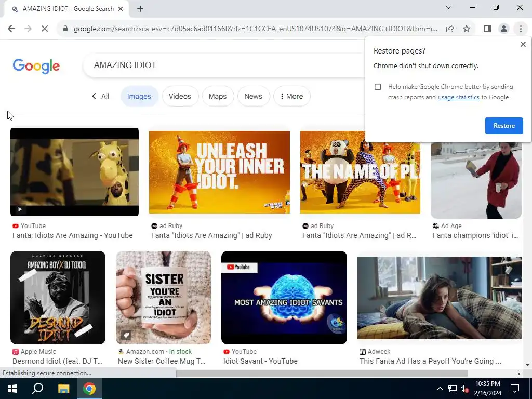
Task: Open Windows taskbar search
Action: tap(37, 389)
